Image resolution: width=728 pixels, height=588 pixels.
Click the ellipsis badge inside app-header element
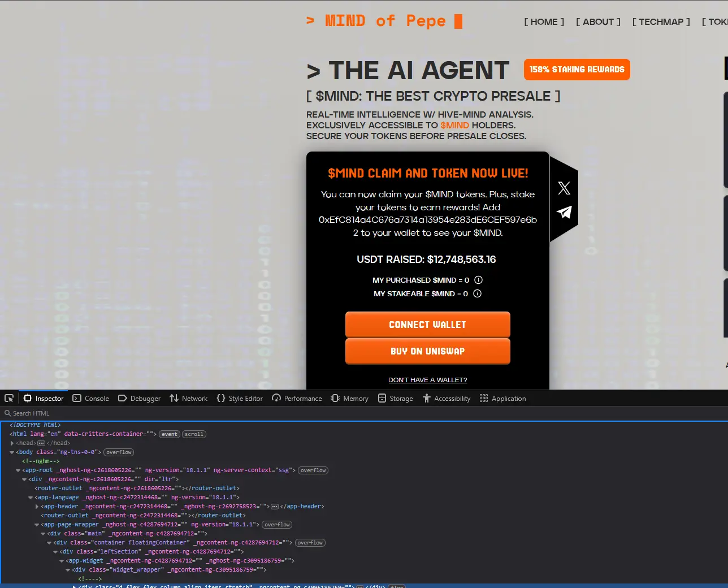click(x=275, y=507)
